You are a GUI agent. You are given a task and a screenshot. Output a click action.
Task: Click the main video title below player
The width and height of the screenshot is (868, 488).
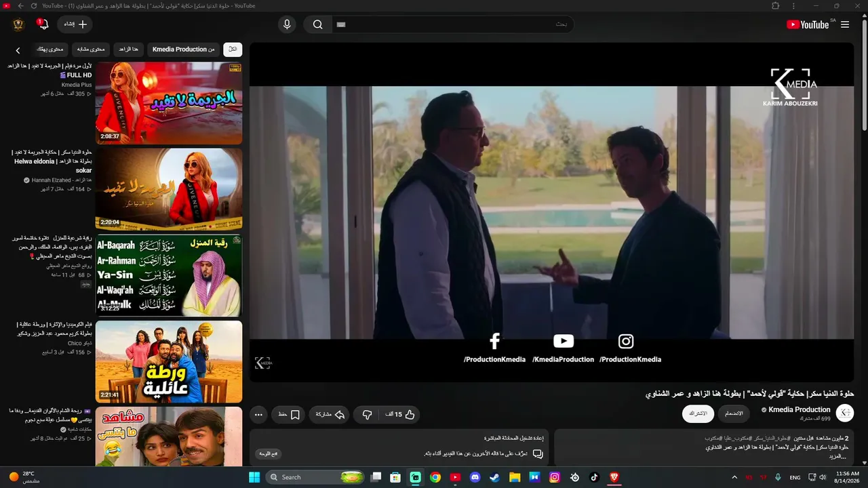tap(749, 394)
